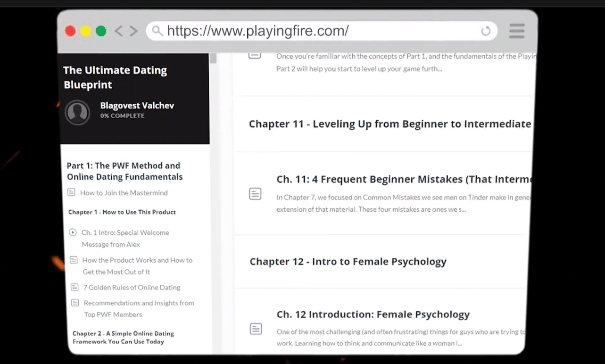Open lesson 7 Golden Rules of Online Dating
Image resolution: width=605 pixels, height=364 pixels.
(x=132, y=288)
